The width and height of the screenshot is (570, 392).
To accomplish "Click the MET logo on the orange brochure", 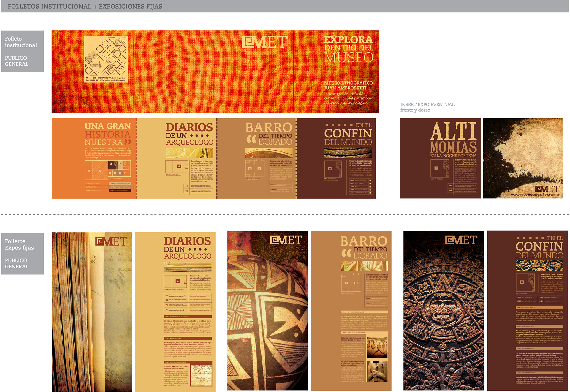I will tap(265, 42).
